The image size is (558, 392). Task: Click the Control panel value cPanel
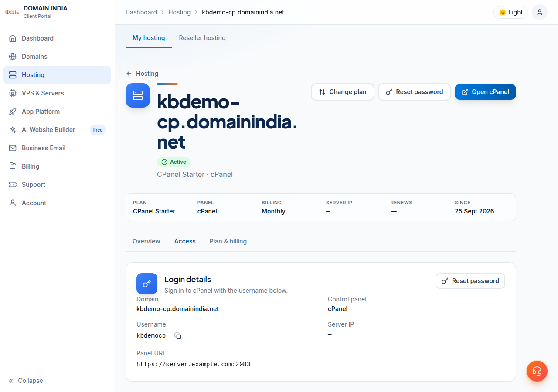[x=337, y=309]
